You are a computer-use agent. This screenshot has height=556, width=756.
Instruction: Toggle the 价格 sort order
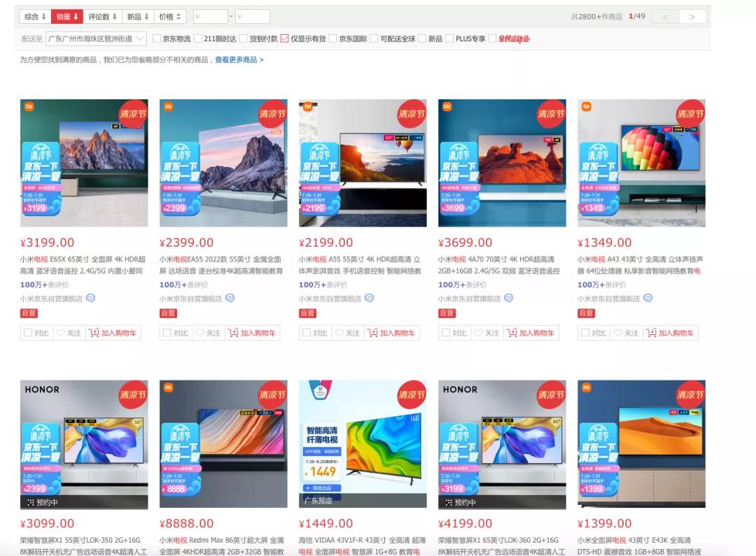169,16
